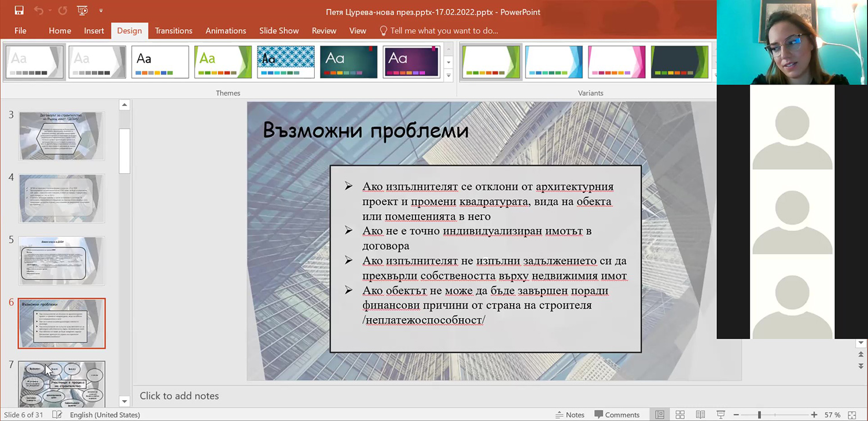Toggle the Notes pane
This screenshot has height=421, width=868.
coord(570,415)
